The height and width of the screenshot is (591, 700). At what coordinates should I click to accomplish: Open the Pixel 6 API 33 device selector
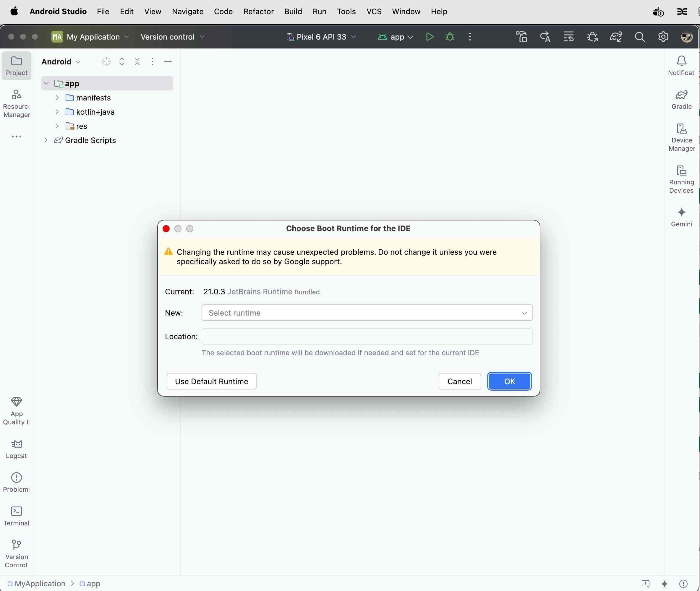coord(321,37)
